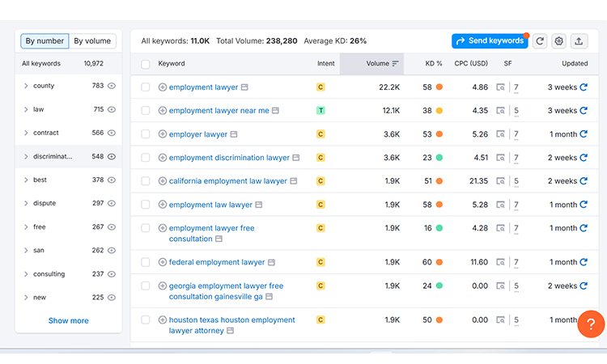Check the select-all checkbox in table header
The width and height of the screenshot is (607, 364).
[146, 64]
